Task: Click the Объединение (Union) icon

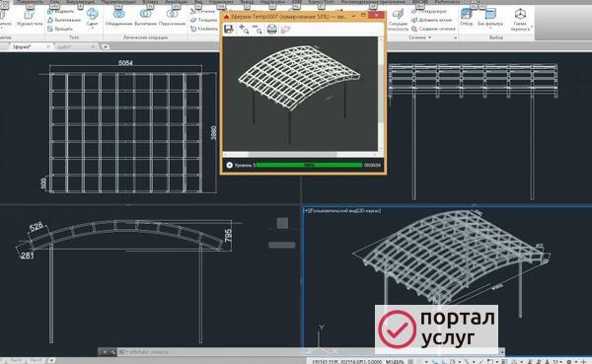Action: [x=119, y=15]
